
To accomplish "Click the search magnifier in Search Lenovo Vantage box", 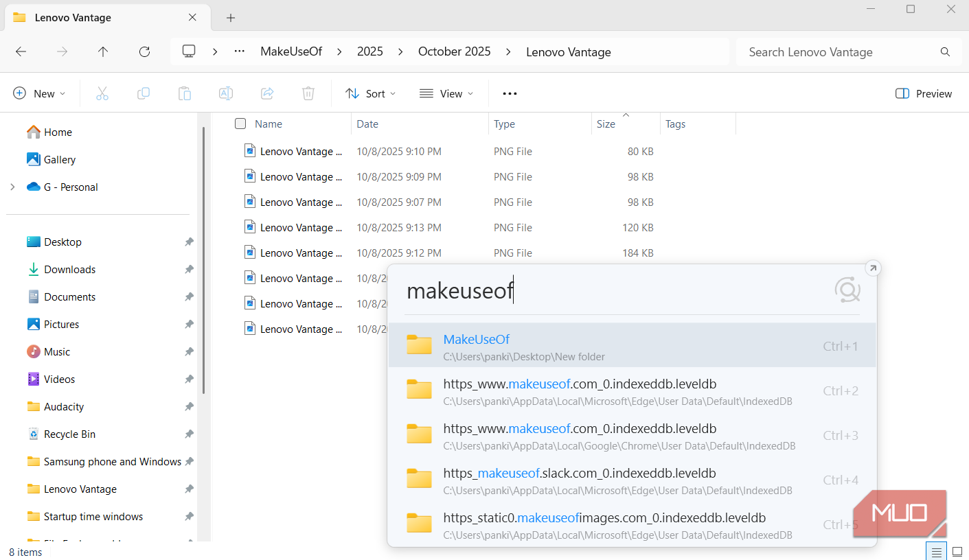I will [x=946, y=52].
